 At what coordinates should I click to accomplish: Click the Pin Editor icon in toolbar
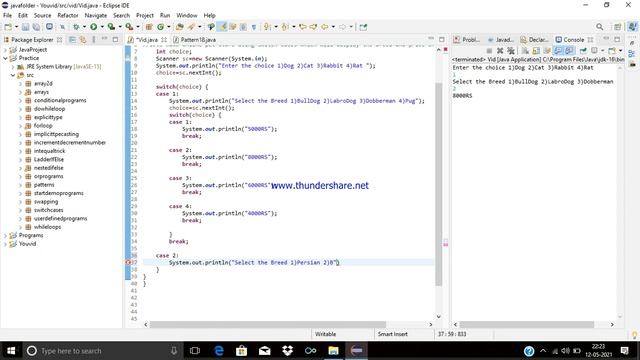[x=363, y=27]
